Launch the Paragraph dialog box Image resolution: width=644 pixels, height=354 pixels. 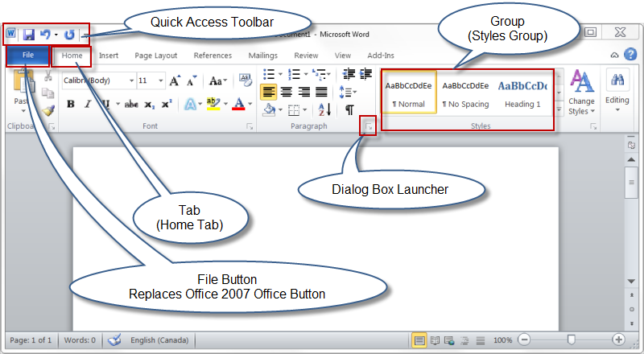369,127
